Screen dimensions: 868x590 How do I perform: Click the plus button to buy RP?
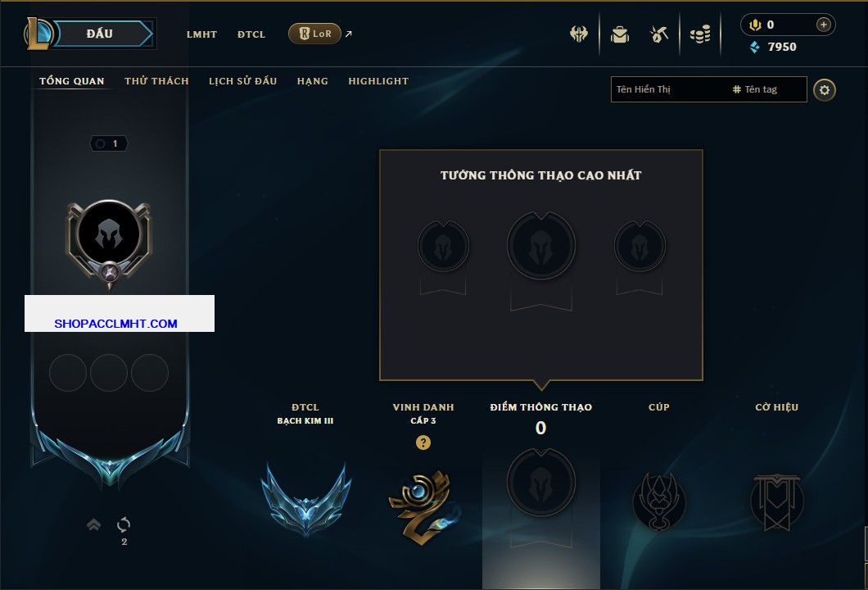(x=823, y=25)
